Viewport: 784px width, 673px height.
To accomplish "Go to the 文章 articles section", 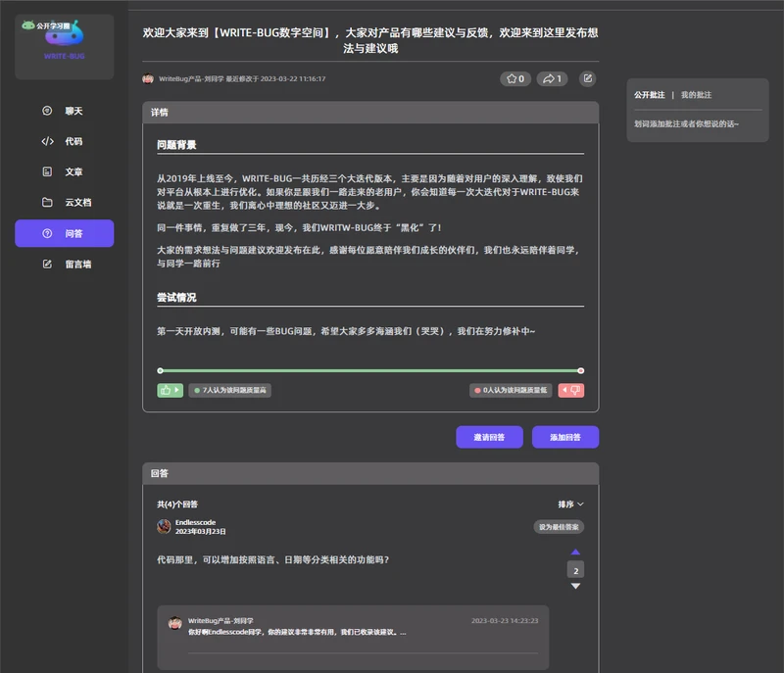I will 65,171.
